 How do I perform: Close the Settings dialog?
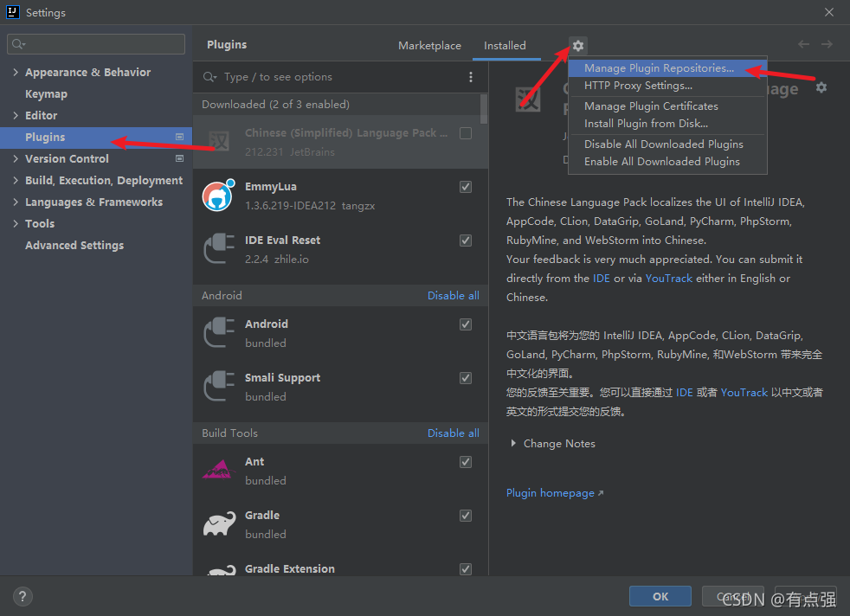829,12
